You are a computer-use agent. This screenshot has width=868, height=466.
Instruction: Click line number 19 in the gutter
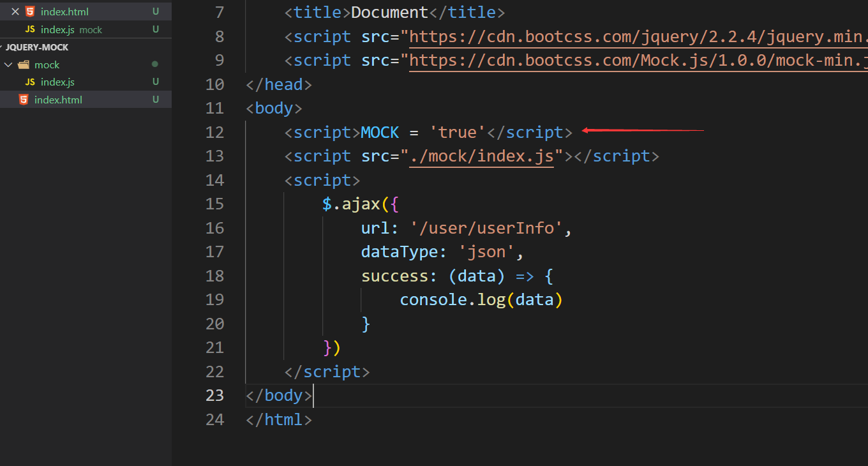[215, 299]
